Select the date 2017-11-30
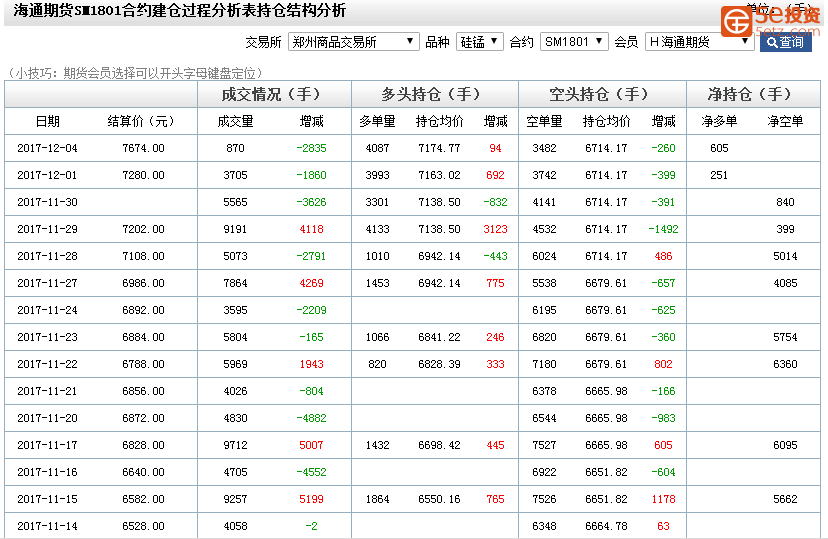828x539 pixels. (x=48, y=202)
